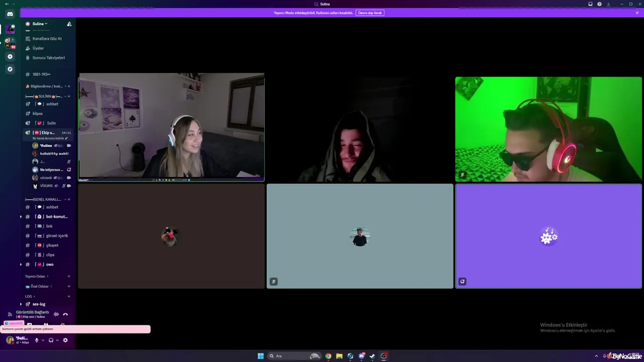Open Sunucu Takviyeleri boosts page

pyautogui.click(x=48, y=58)
